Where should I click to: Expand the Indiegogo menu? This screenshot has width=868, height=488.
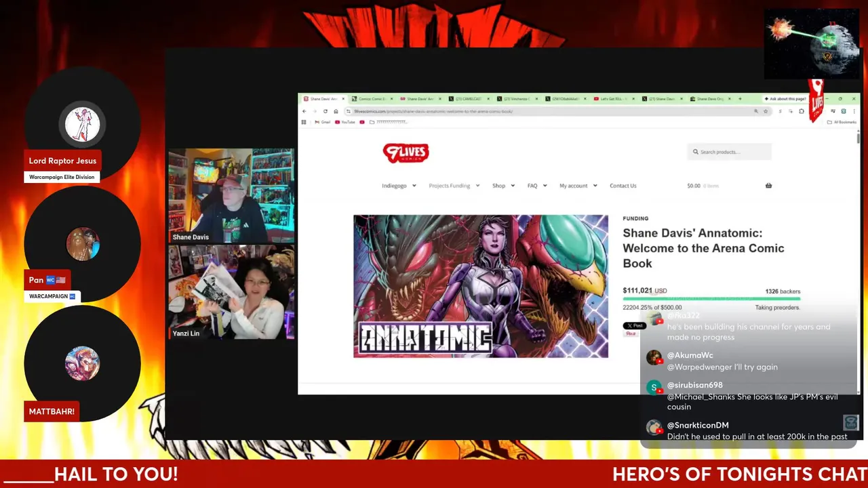point(399,186)
